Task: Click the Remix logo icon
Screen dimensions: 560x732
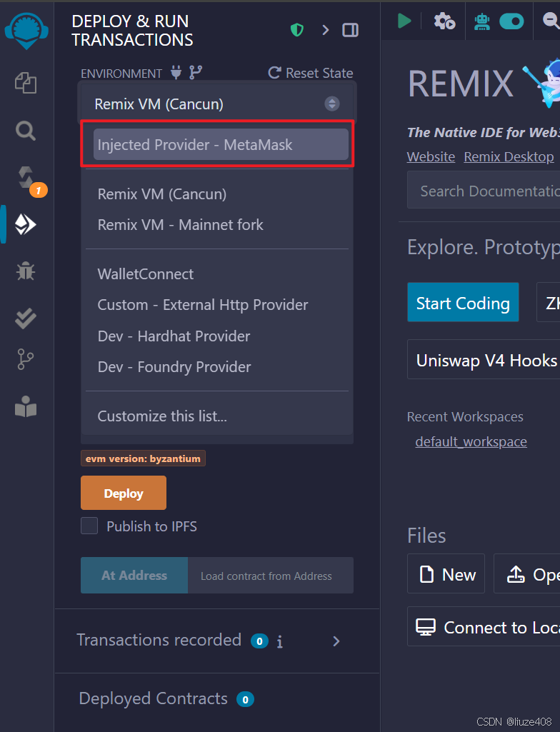Action: click(26, 31)
